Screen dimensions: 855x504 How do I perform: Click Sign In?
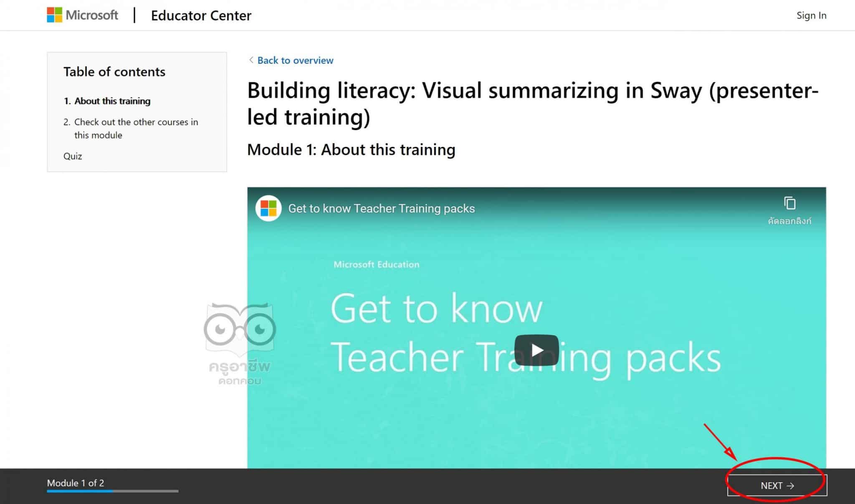(811, 15)
